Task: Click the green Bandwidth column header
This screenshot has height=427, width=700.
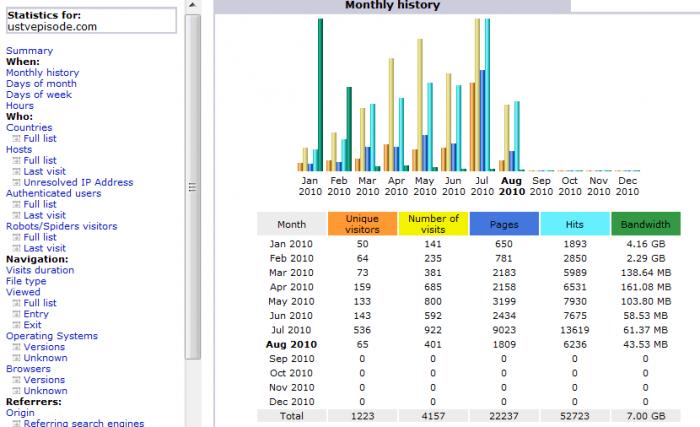Action: click(x=646, y=224)
